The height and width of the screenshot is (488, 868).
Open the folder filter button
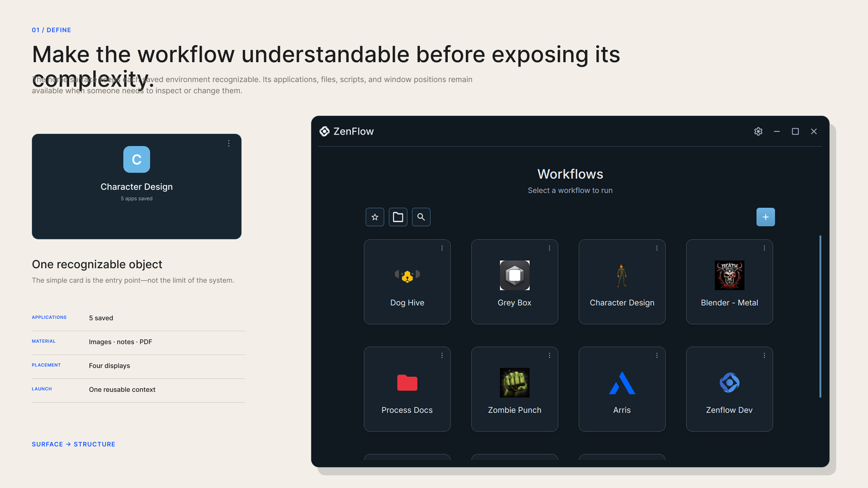coord(398,217)
